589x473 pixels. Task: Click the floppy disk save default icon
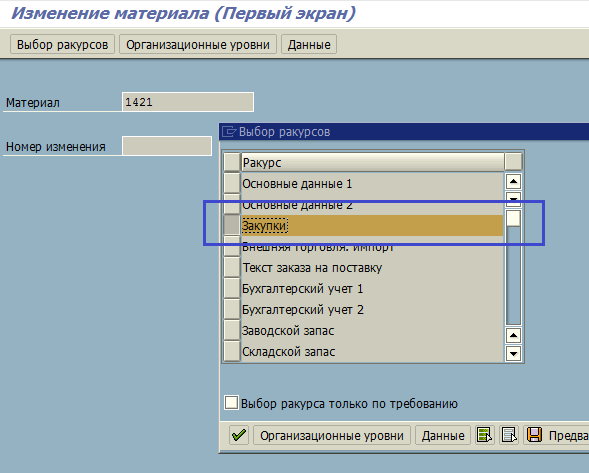point(534,435)
